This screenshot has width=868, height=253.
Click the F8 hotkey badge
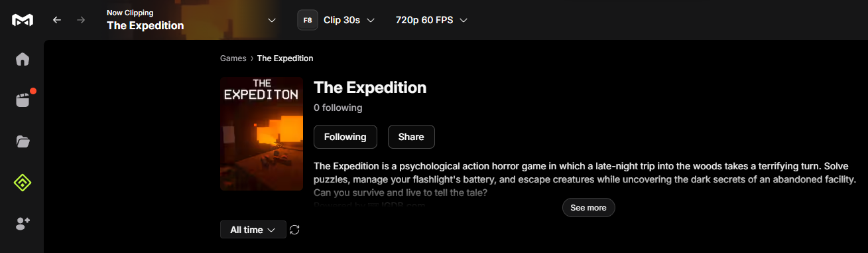click(x=307, y=20)
